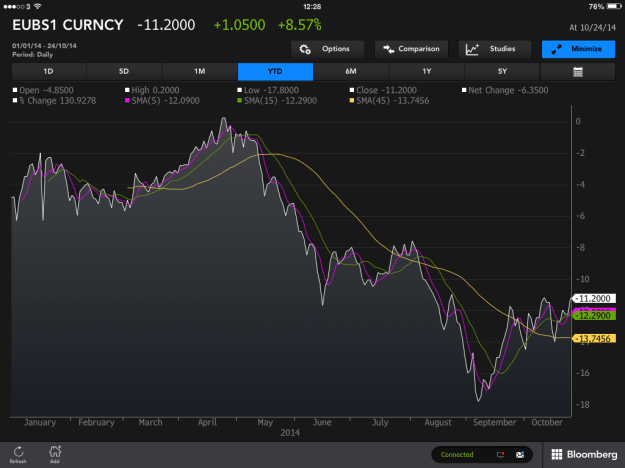Tap the Connected status indicator

(x=457, y=454)
